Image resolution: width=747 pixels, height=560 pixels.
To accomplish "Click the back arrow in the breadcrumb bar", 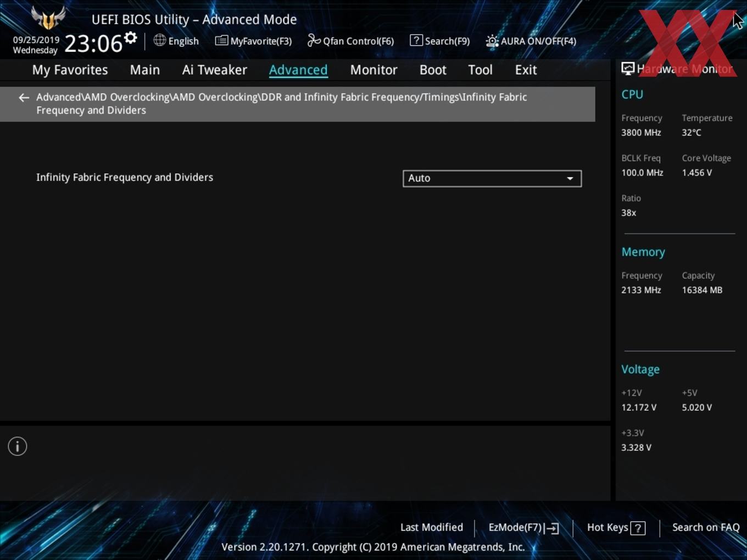I will [x=24, y=98].
